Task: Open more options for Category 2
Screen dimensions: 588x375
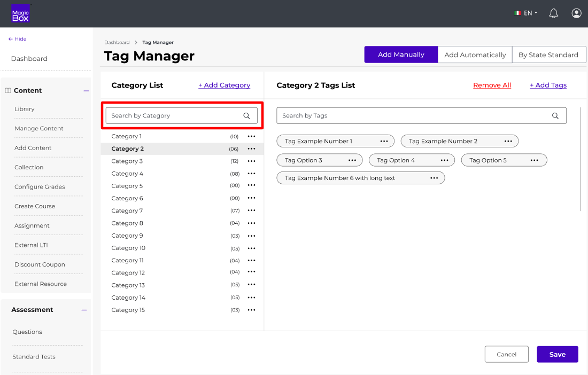Action: click(x=251, y=149)
